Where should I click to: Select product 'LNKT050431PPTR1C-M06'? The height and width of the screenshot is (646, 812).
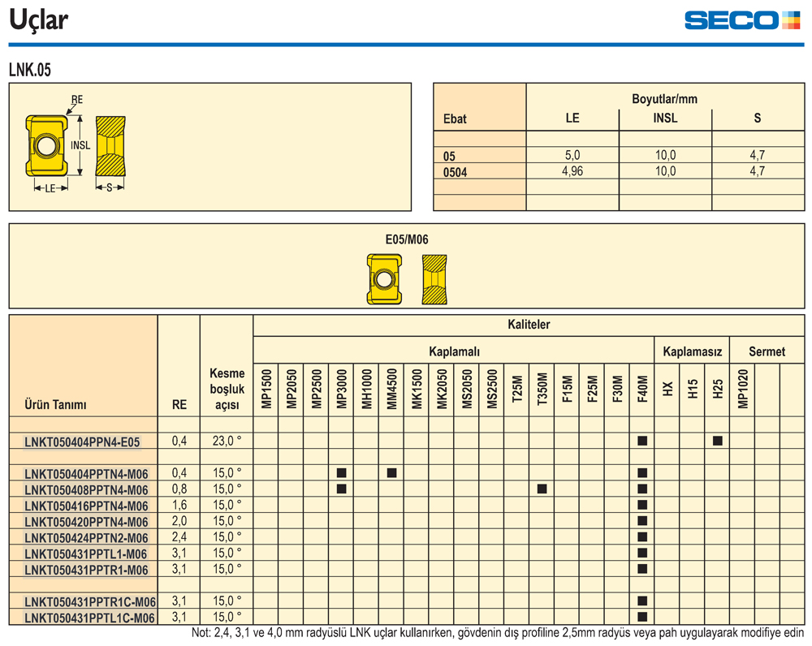[90, 602]
